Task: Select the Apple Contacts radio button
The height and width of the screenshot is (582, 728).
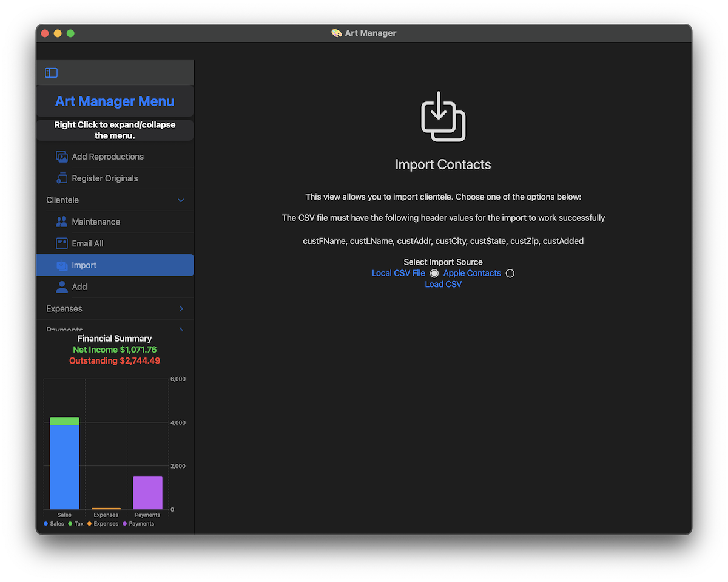Action: point(510,274)
